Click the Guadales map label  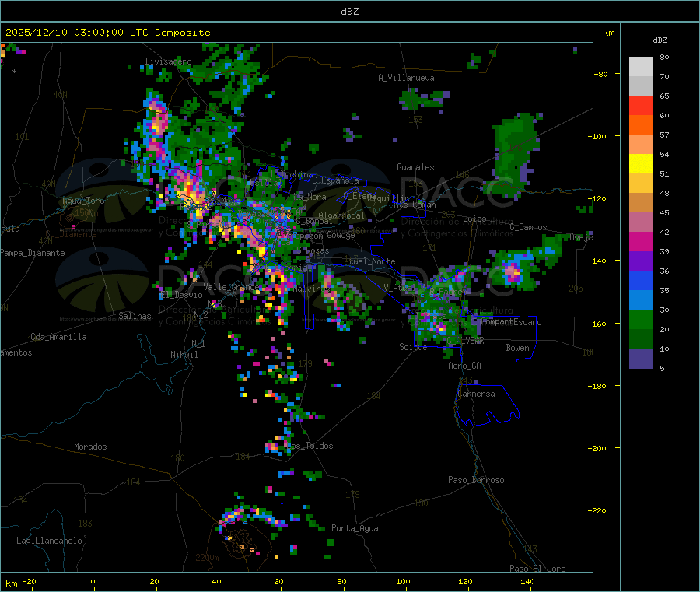coord(415,167)
